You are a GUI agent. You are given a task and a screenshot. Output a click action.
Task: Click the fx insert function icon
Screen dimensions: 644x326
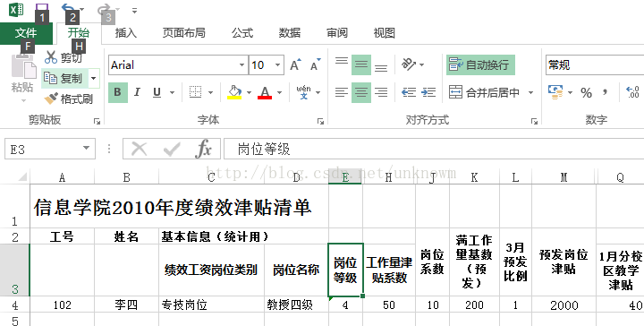click(x=203, y=149)
